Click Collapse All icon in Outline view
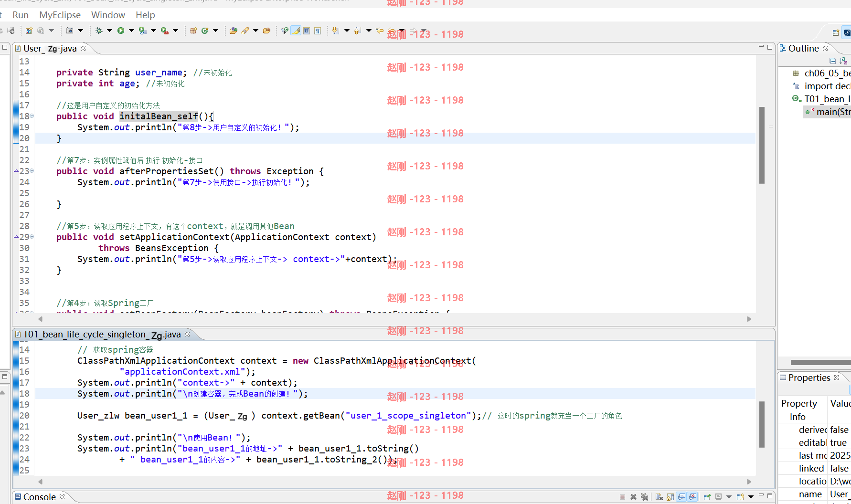Screen dimensions: 851x504 point(833,61)
